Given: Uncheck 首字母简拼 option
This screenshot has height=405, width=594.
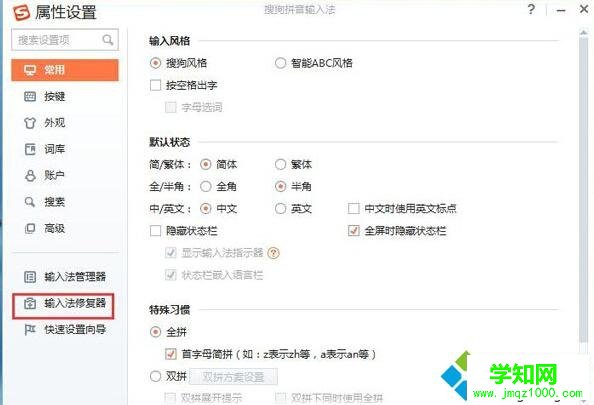Looking at the screenshot, I should 171,354.
